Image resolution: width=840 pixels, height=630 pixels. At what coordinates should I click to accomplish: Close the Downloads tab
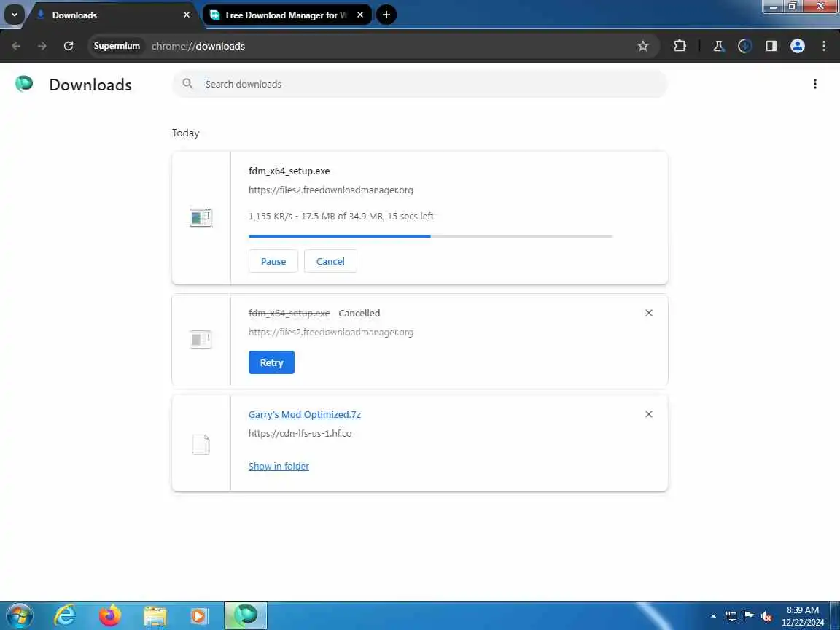point(187,15)
